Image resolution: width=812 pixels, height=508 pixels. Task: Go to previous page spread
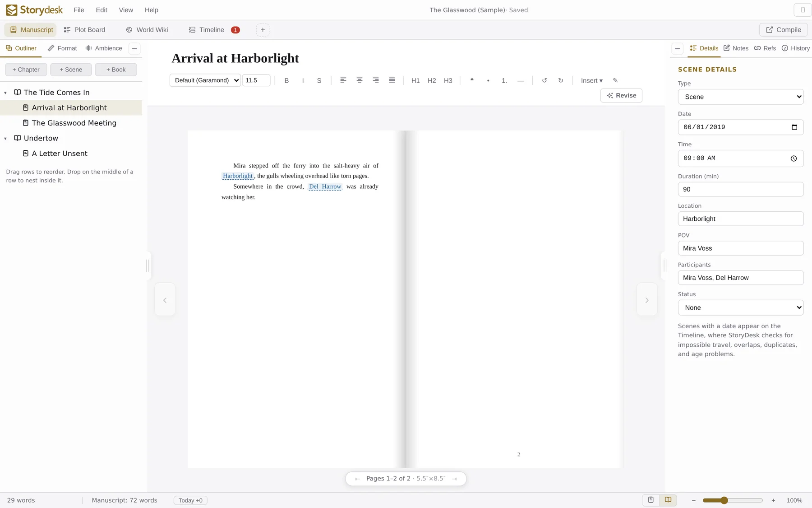165,300
